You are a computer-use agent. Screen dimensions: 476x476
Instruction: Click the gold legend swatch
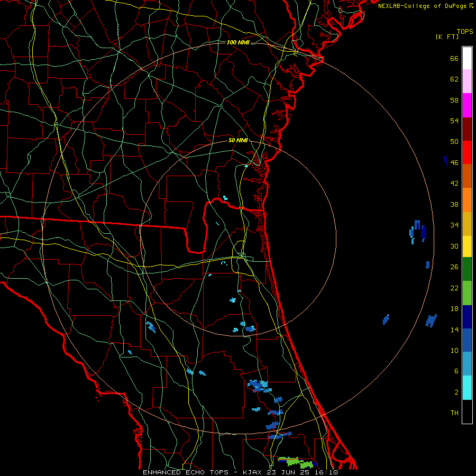[x=467, y=224]
